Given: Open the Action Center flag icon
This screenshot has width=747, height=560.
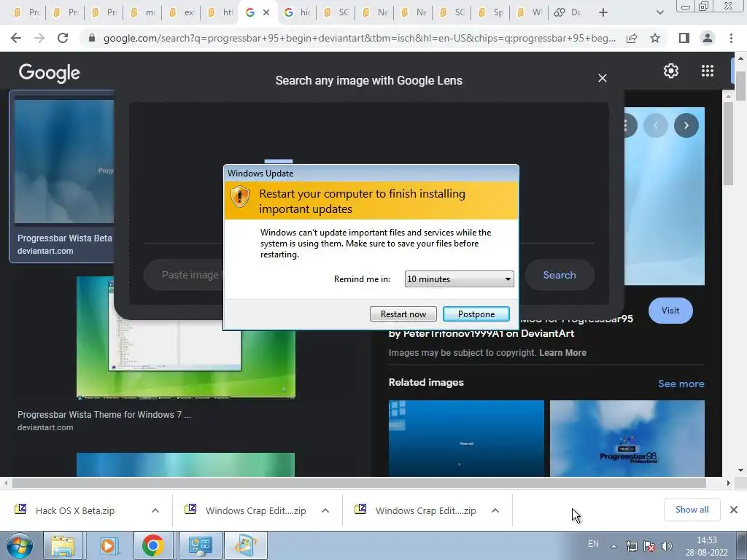Looking at the screenshot, I should pyautogui.click(x=649, y=546).
